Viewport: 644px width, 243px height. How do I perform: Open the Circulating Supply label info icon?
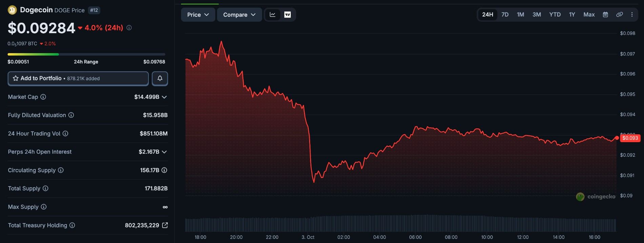(61, 170)
